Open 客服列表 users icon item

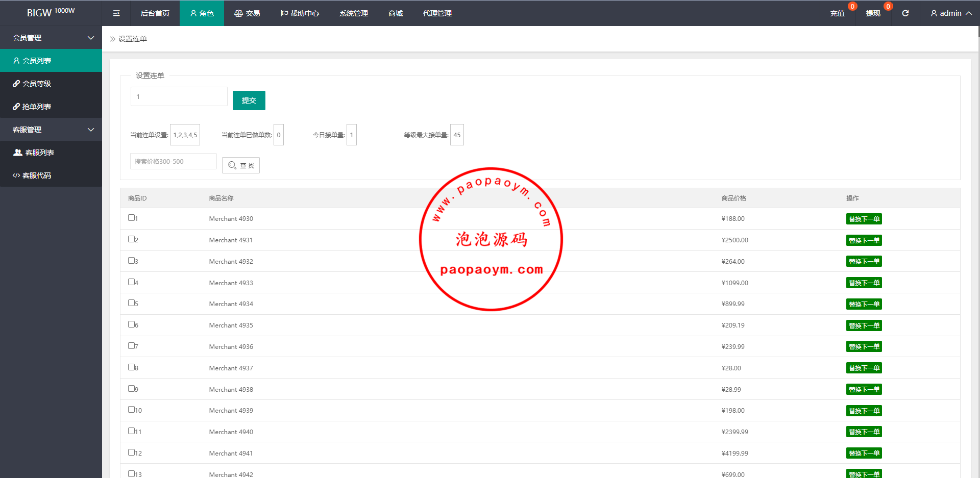pyautogui.click(x=18, y=153)
